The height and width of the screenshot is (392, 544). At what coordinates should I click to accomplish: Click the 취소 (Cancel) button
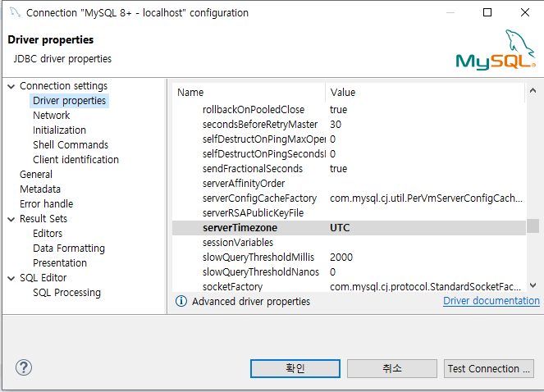(x=392, y=368)
